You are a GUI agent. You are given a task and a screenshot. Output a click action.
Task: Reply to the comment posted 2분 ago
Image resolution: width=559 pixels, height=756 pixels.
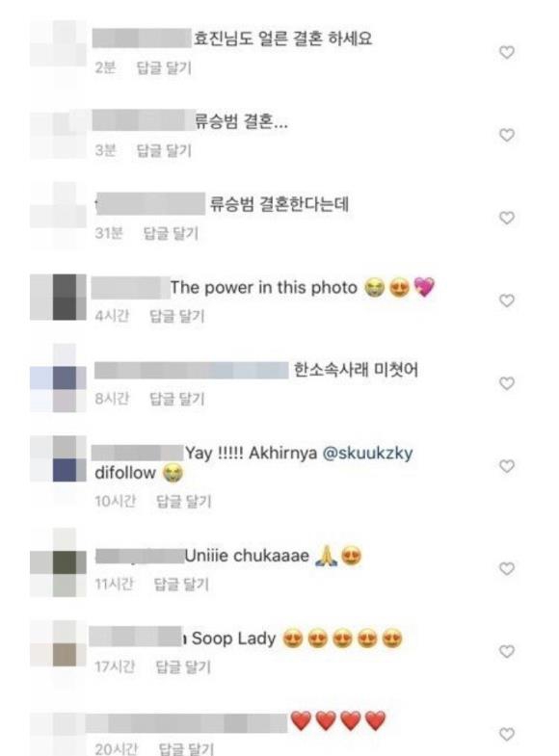point(164,68)
